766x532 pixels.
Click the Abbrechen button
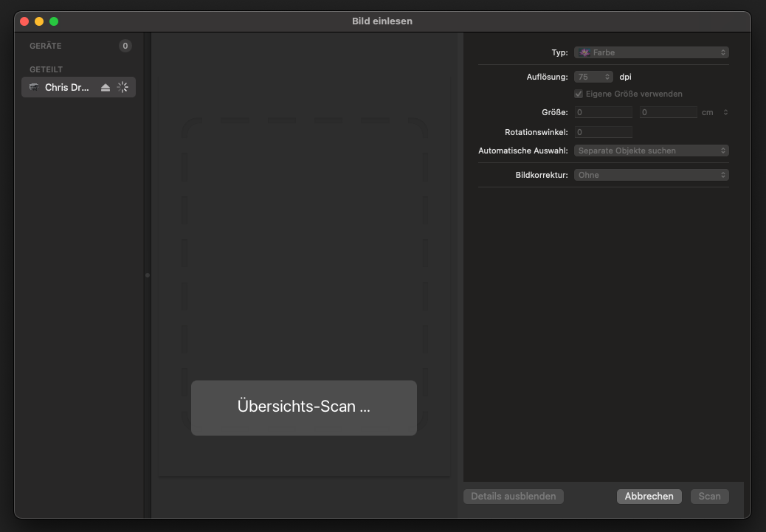point(649,496)
